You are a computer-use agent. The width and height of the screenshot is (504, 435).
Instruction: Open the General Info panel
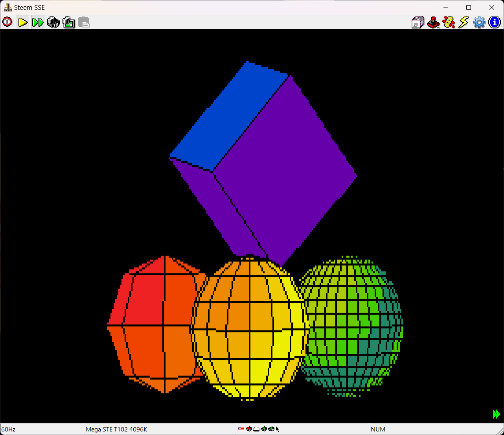(494, 22)
